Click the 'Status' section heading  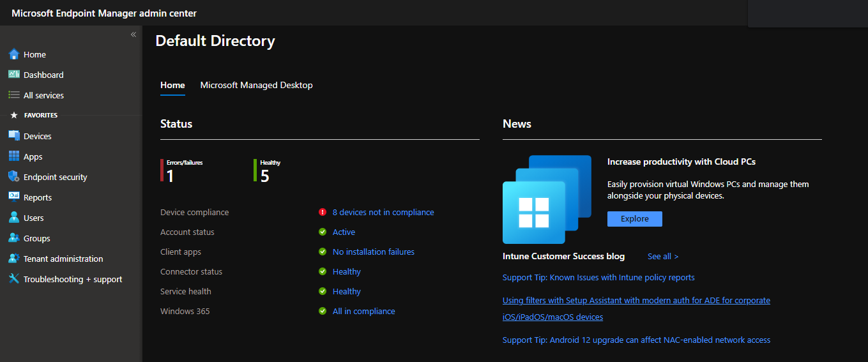pos(176,124)
